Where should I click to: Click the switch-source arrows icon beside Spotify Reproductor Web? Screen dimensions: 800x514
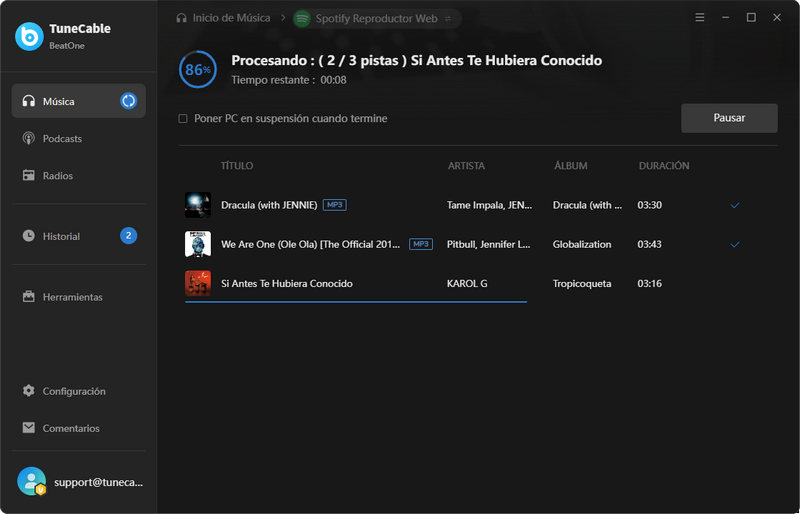[448, 19]
